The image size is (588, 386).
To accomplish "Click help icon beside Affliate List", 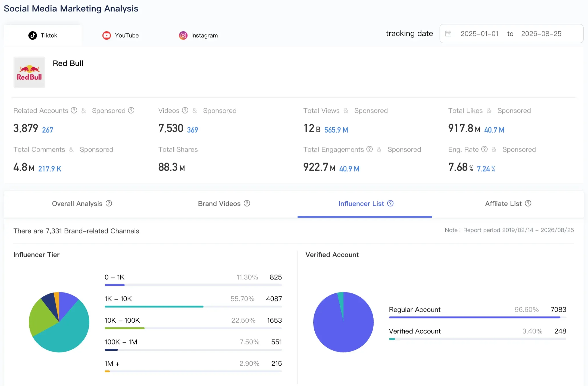I will click(528, 203).
